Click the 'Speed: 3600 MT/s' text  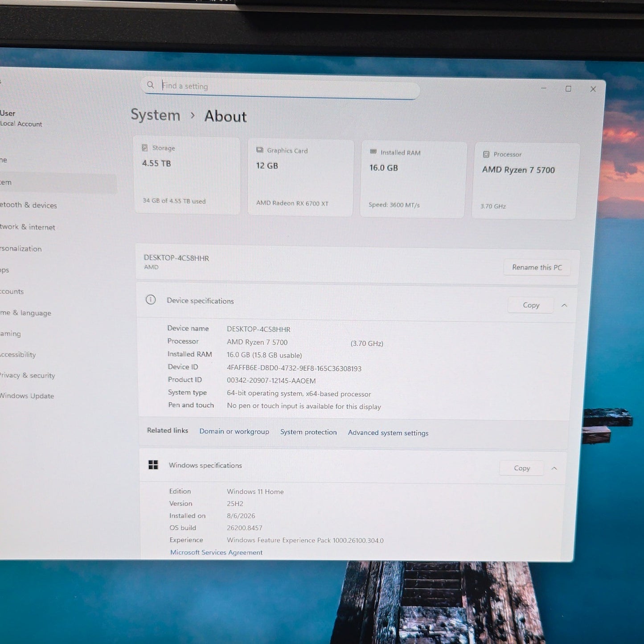point(394,205)
